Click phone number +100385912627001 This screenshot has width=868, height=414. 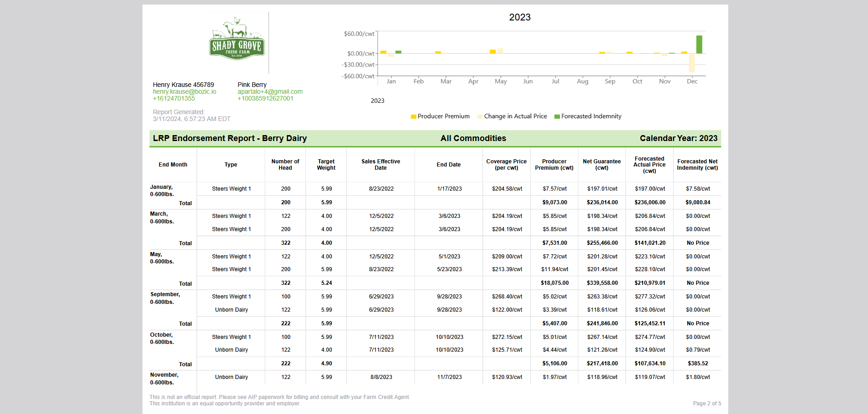coord(265,98)
